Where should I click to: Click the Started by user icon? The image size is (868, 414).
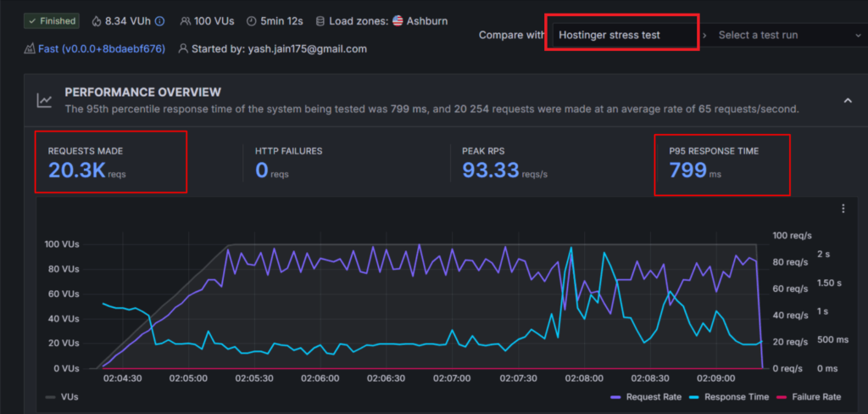pos(183,49)
